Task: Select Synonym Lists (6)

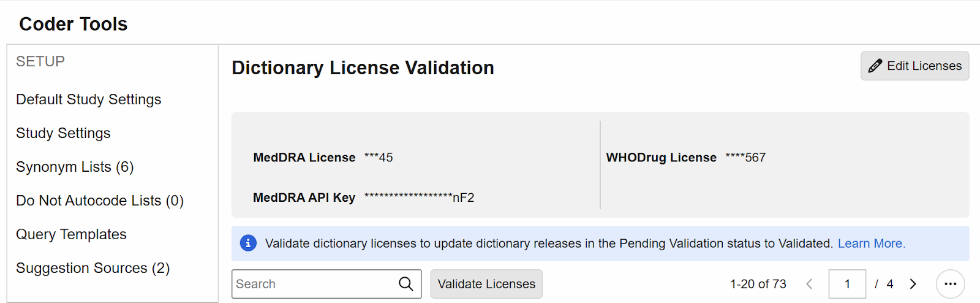Action: point(75,167)
